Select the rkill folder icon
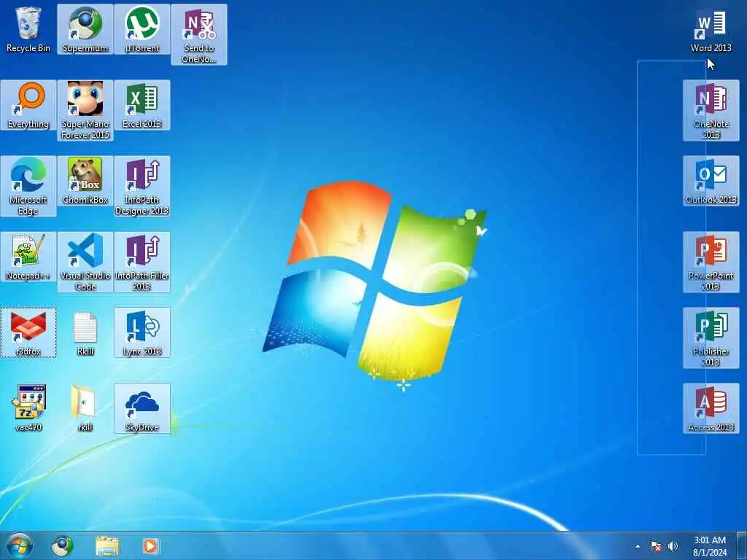Screen dimensions: 747x560 85,408
